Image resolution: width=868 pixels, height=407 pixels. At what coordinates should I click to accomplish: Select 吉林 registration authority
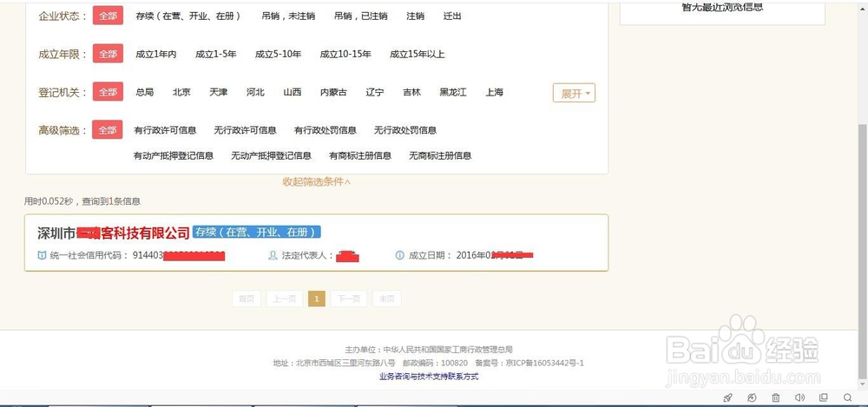point(411,93)
